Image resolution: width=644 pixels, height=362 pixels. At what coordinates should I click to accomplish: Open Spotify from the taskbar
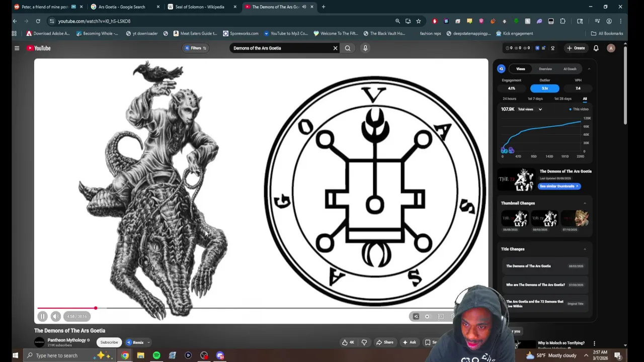[x=156, y=355]
